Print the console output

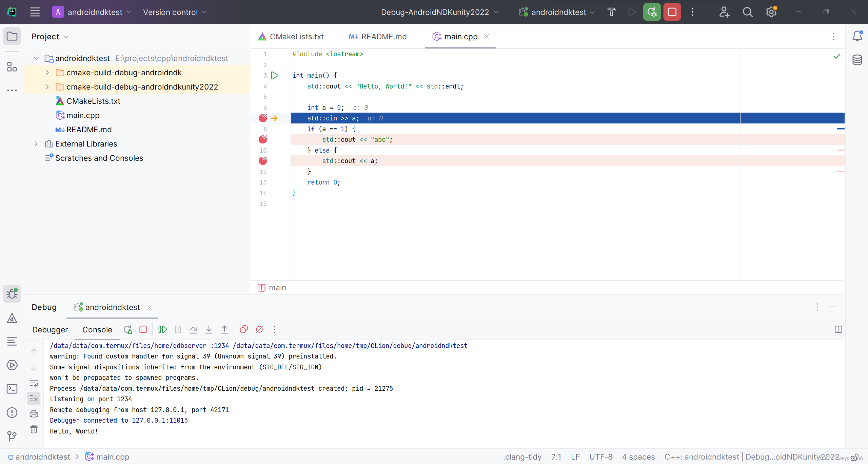34,413
